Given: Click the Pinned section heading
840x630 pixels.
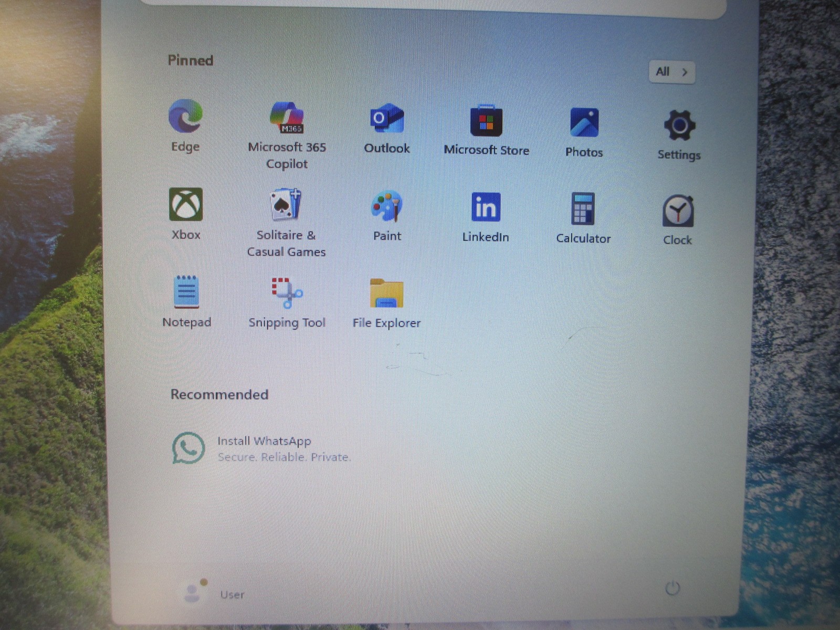Looking at the screenshot, I should (x=191, y=60).
